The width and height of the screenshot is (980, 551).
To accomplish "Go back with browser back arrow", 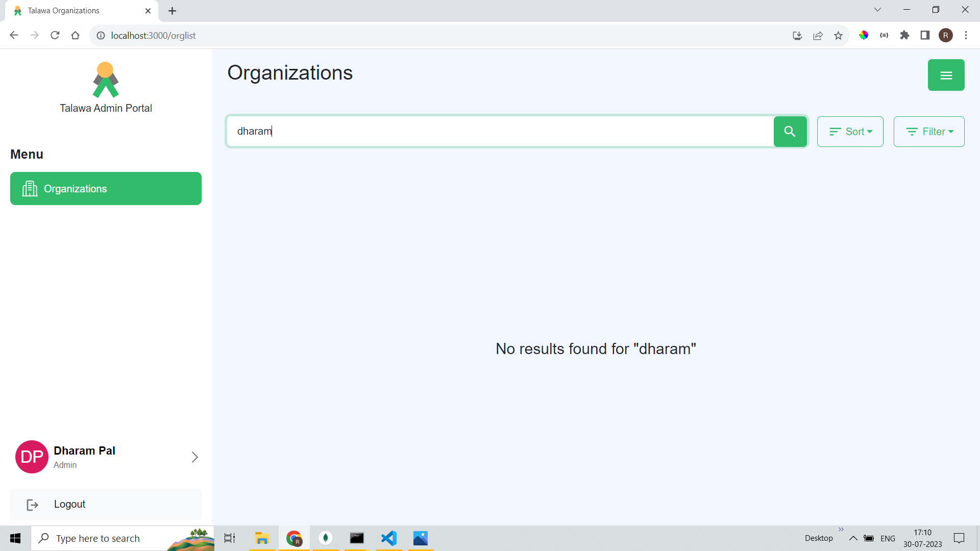I will tap(14, 35).
